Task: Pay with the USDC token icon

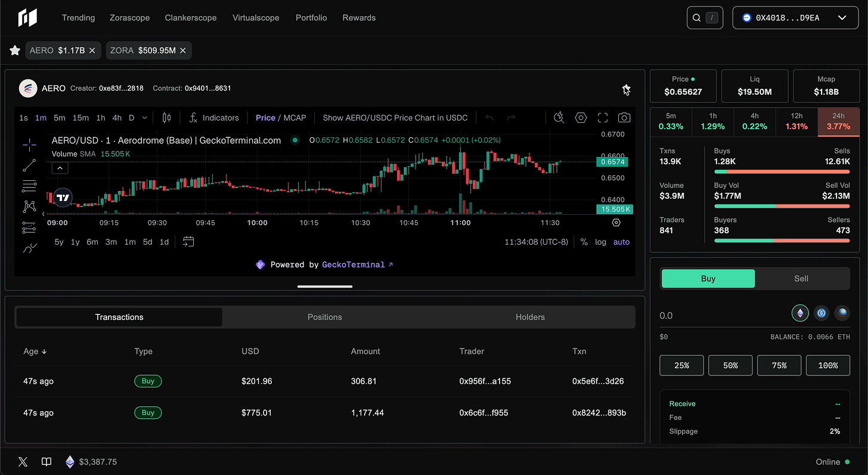Action: [821, 313]
